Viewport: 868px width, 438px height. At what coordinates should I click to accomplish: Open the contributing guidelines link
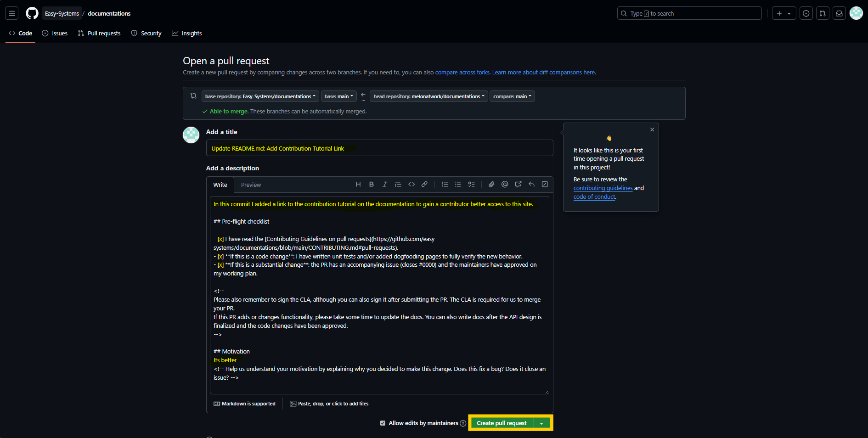coord(603,188)
